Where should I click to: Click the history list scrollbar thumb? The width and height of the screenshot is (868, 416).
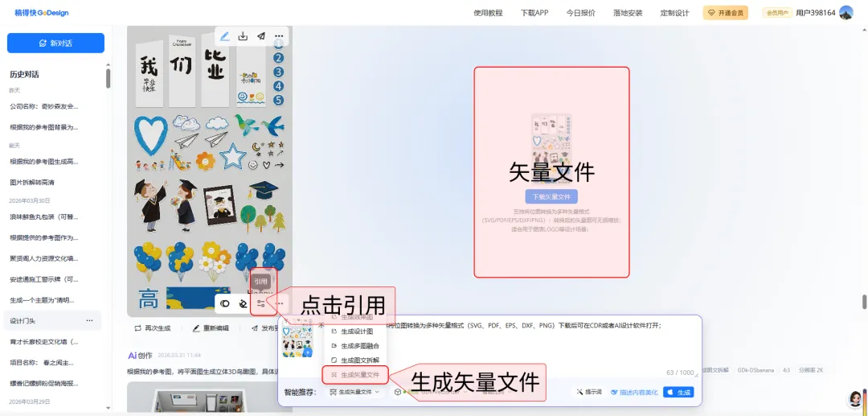(x=108, y=78)
